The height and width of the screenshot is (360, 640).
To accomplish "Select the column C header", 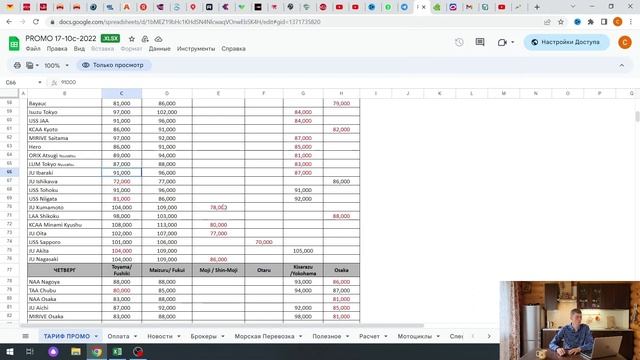I will pos(122,93).
